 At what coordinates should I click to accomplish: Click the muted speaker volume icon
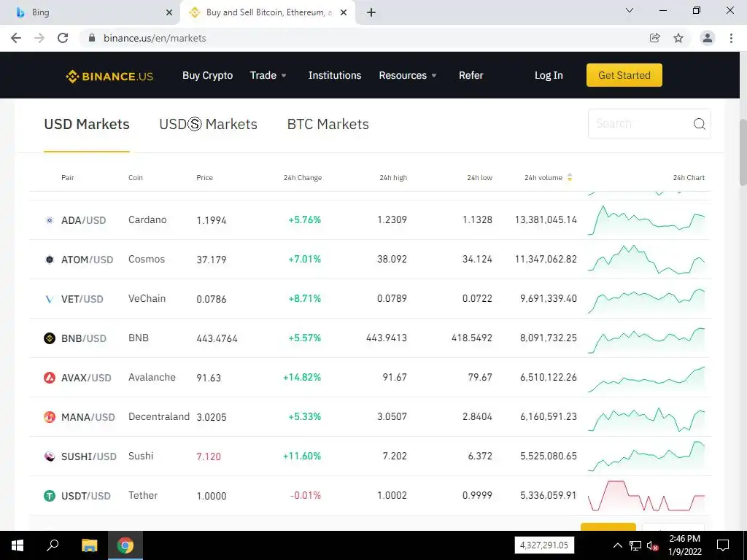pyautogui.click(x=652, y=545)
